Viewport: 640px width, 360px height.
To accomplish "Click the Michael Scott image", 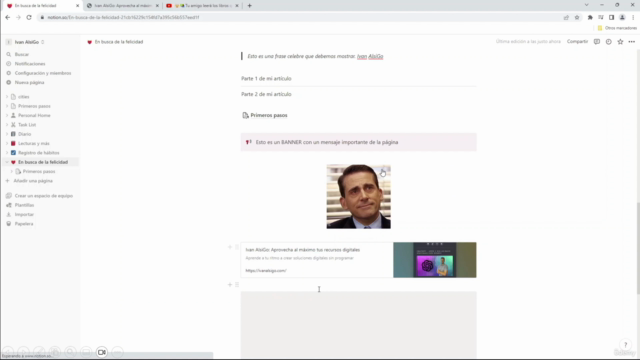I will (x=358, y=197).
